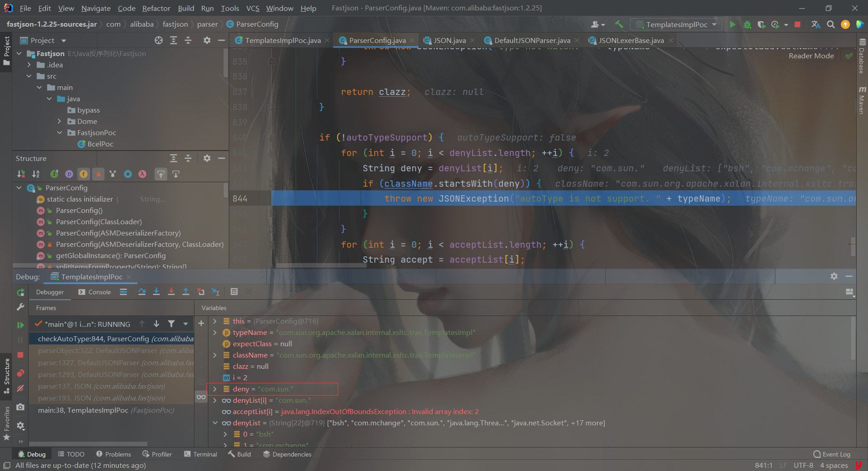
Task: Rerun TemplatesImplPoc debug session
Action: (x=20, y=292)
